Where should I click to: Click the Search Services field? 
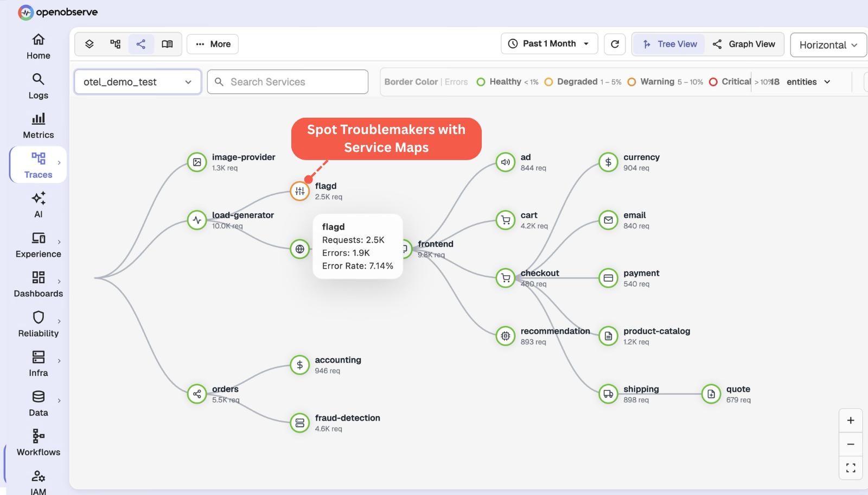(x=288, y=82)
